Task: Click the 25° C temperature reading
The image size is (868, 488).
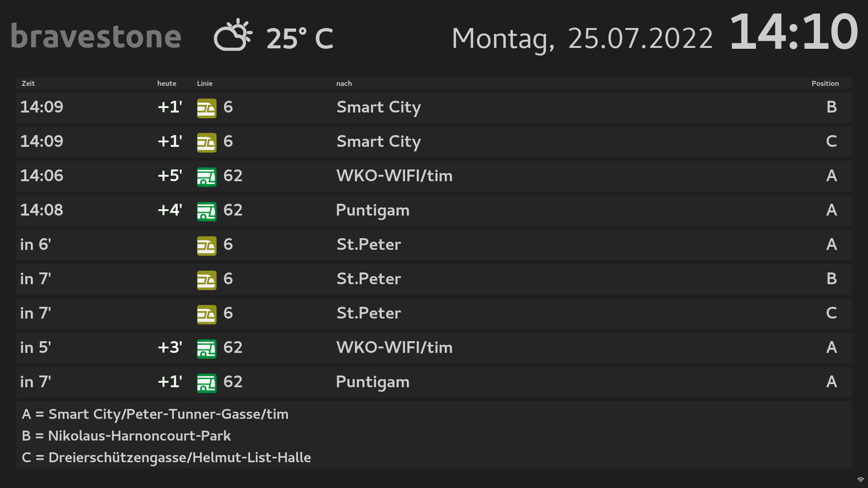Action: point(299,39)
